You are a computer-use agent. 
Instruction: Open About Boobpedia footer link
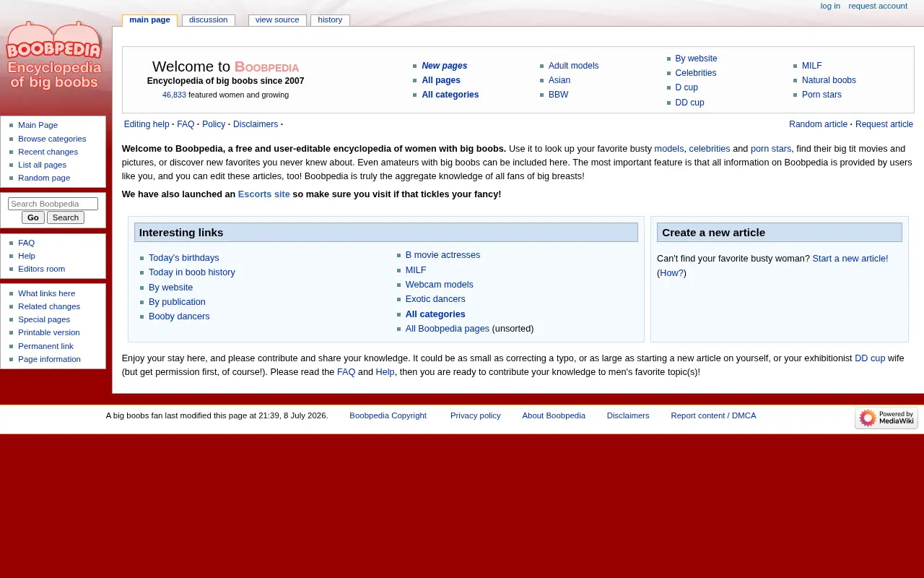click(554, 415)
